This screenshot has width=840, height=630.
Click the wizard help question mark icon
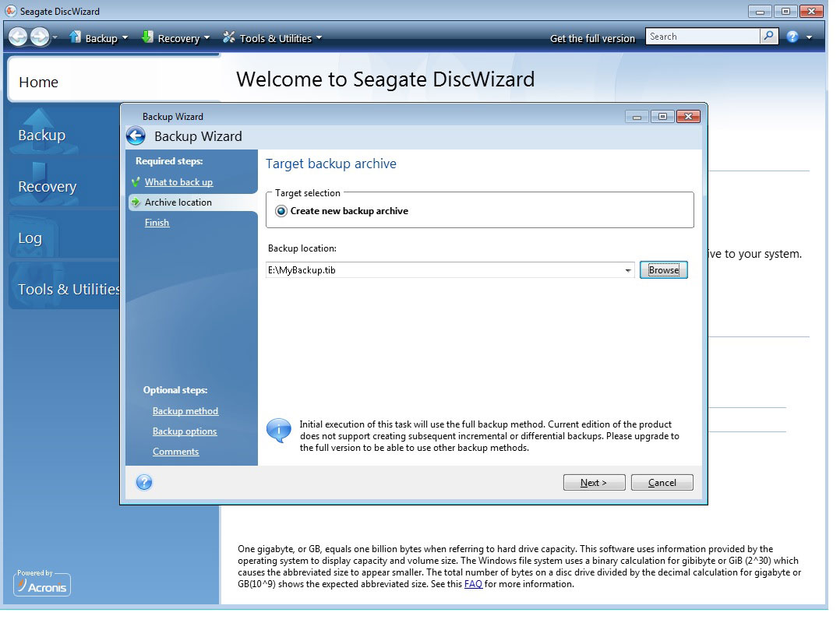(x=144, y=482)
